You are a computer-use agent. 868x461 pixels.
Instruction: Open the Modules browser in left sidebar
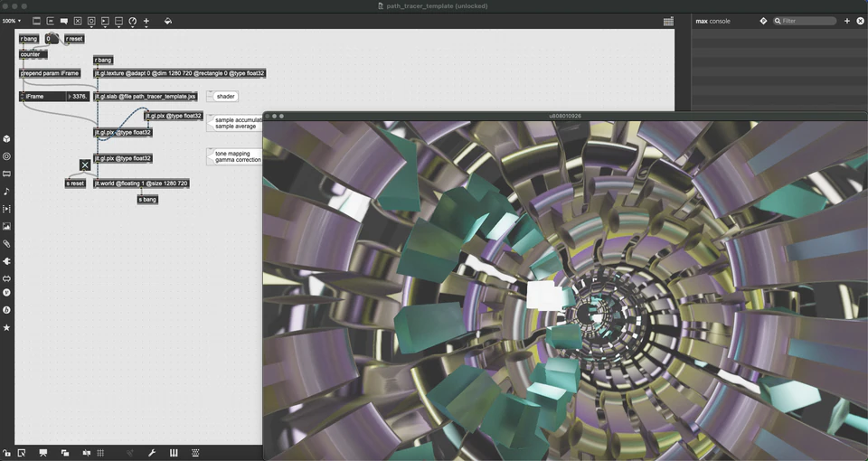(6, 174)
